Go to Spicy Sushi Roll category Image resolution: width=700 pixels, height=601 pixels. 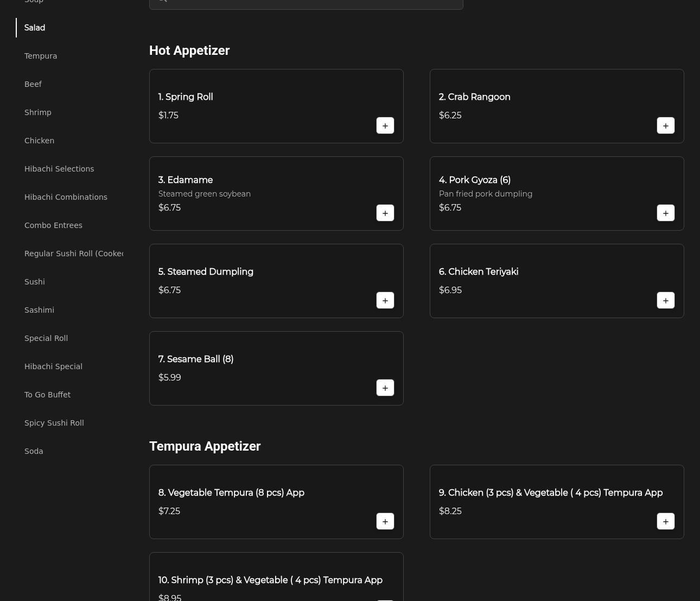pyautogui.click(x=54, y=423)
